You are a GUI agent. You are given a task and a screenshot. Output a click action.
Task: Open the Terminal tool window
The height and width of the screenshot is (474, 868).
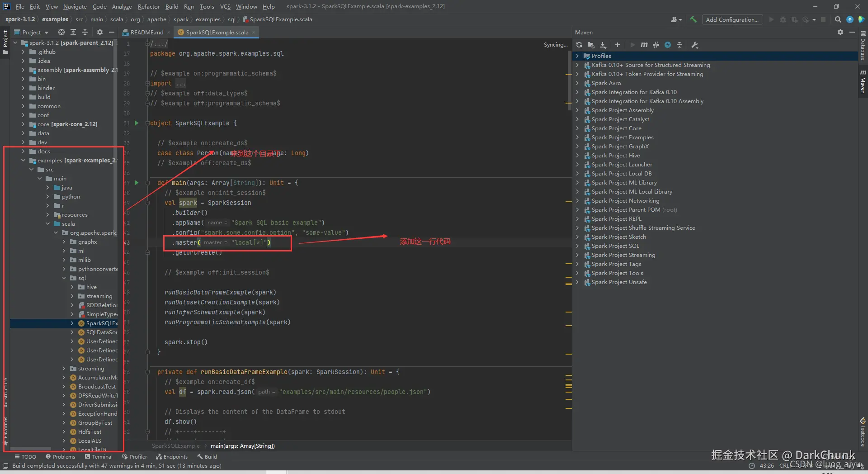99,457
